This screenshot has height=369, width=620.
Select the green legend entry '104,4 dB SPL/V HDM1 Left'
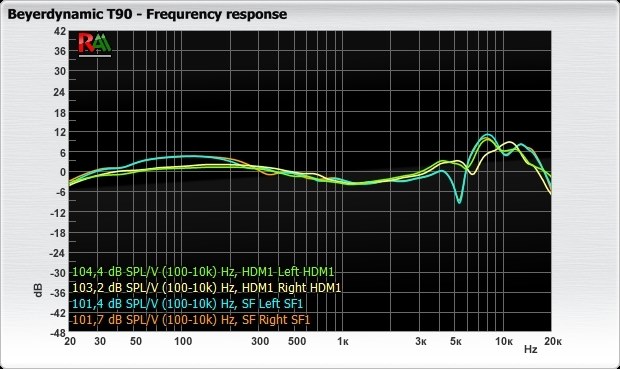[203, 272]
